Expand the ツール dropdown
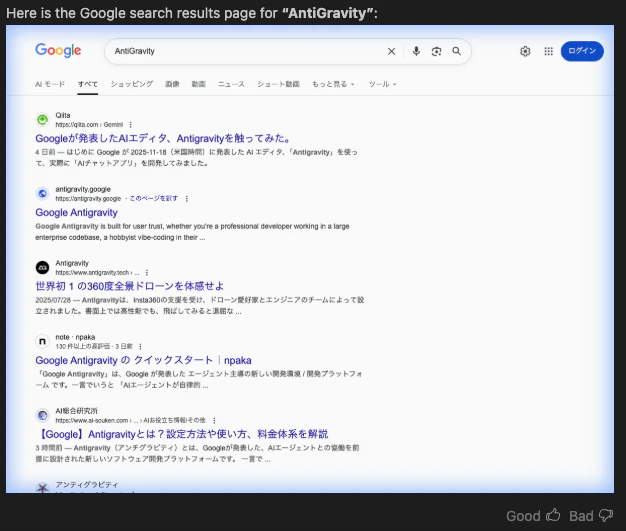Screen dimensions: 626x531 [382, 84]
